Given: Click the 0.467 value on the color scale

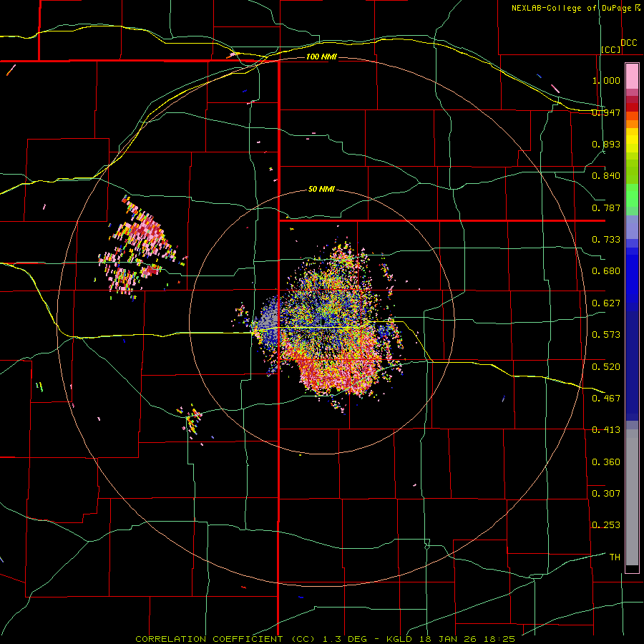Looking at the screenshot, I should [x=606, y=399].
